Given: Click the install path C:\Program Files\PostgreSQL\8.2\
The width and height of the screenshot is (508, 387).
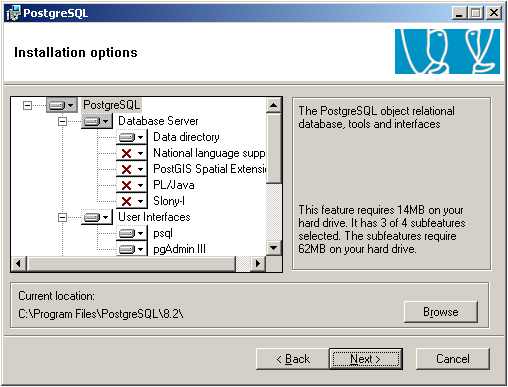Looking at the screenshot, I should pyautogui.click(x=101, y=314).
